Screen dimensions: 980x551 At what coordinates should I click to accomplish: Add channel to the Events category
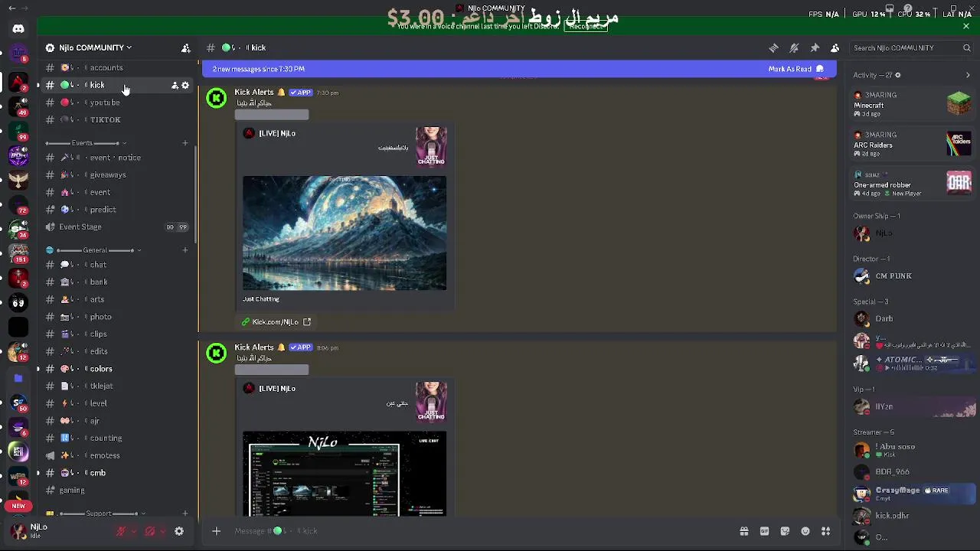click(185, 143)
